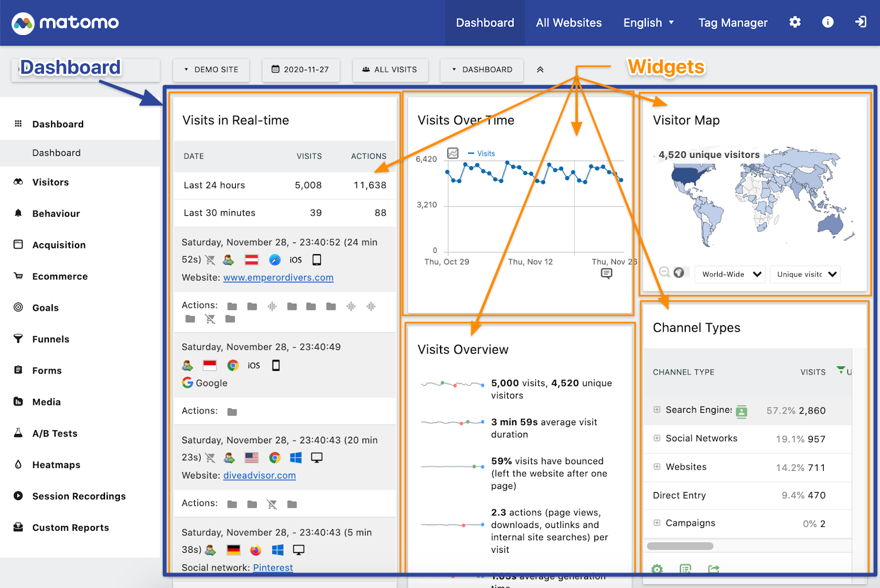The width and height of the screenshot is (880, 588).
Task: Open the Pinterest social network link
Action: pyautogui.click(x=273, y=567)
